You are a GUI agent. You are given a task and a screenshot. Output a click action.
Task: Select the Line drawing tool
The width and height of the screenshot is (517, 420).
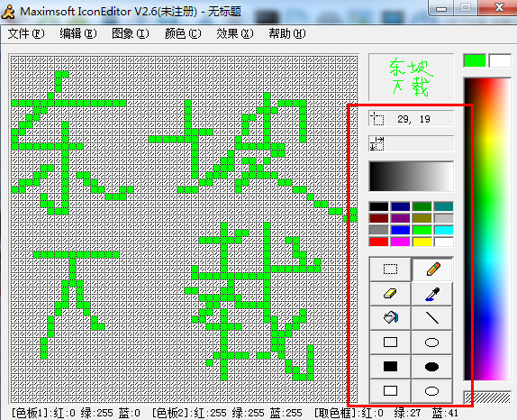432,318
